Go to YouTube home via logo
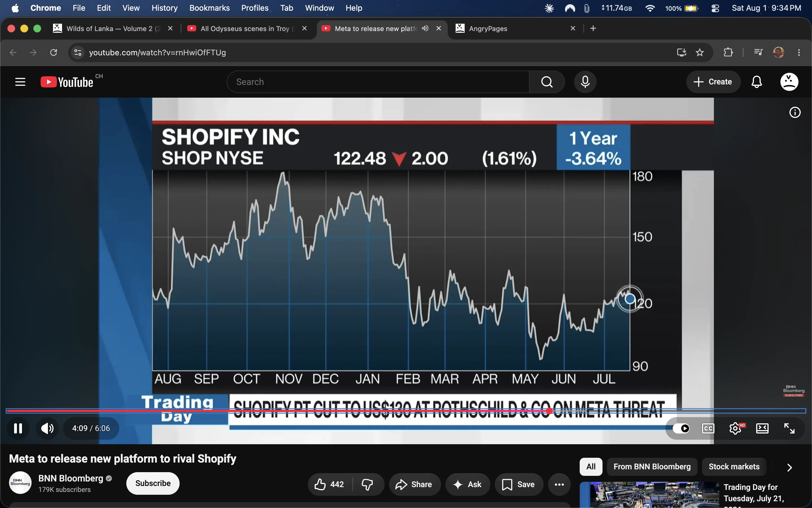 point(67,82)
